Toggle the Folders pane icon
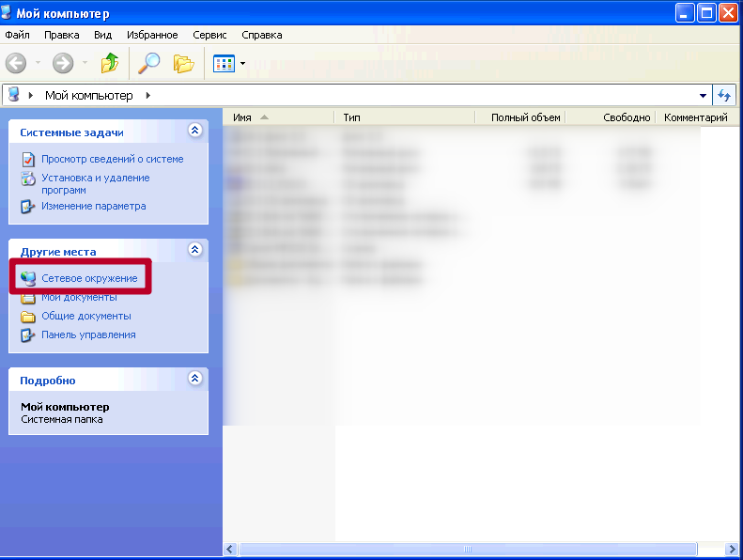The image size is (743, 560). [184, 63]
